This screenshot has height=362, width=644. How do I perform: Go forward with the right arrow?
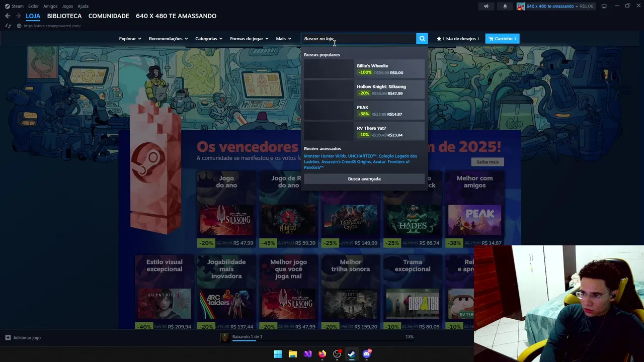pyautogui.click(x=18, y=16)
